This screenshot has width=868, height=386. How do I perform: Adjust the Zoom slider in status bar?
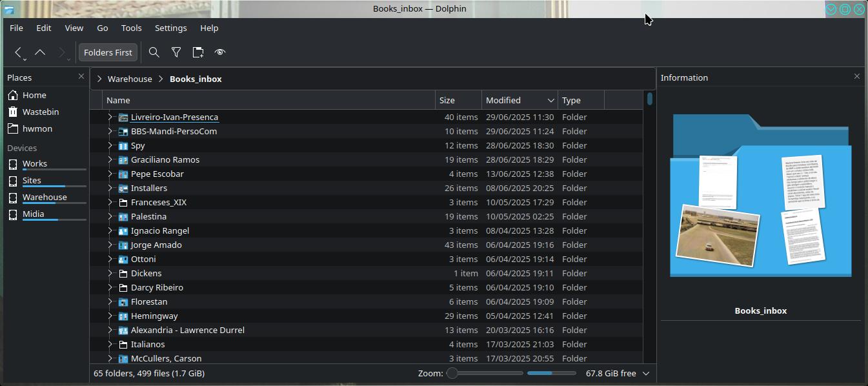click(x=485, y=373)
